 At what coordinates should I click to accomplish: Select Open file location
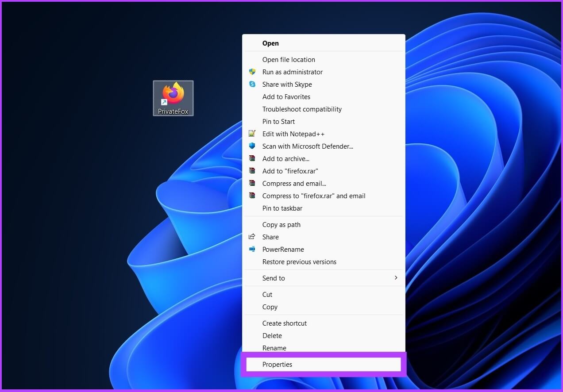point(324,59)
